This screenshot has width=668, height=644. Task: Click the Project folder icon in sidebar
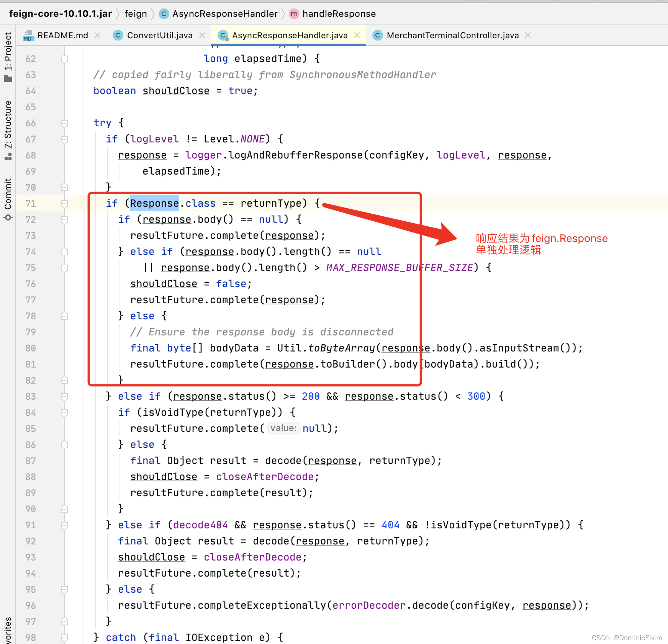click(x=8, y=78)
